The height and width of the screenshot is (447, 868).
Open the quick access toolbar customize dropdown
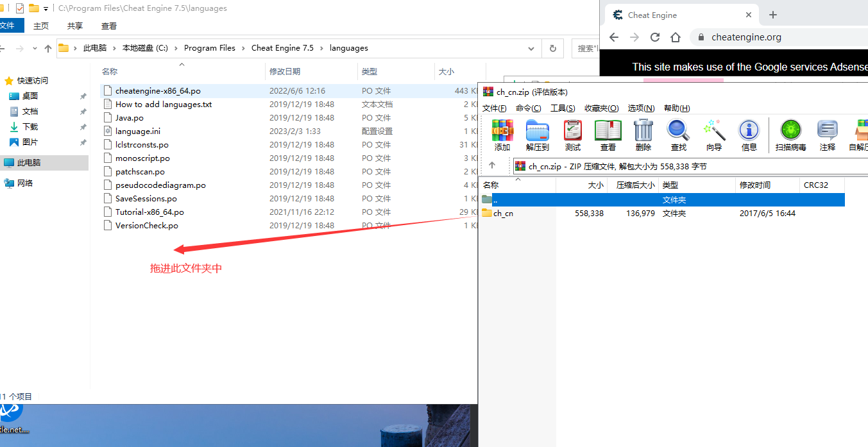point(46,9)
